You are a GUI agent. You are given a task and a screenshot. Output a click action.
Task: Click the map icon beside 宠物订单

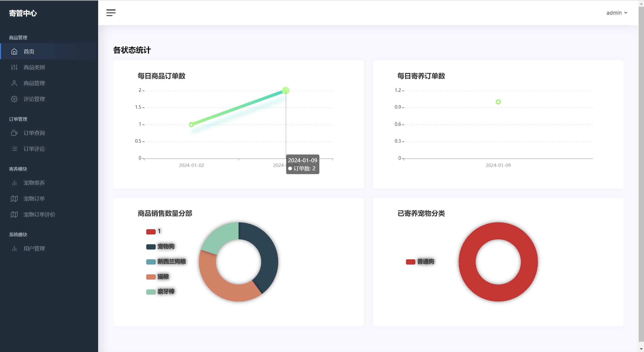tap(14, 199)
